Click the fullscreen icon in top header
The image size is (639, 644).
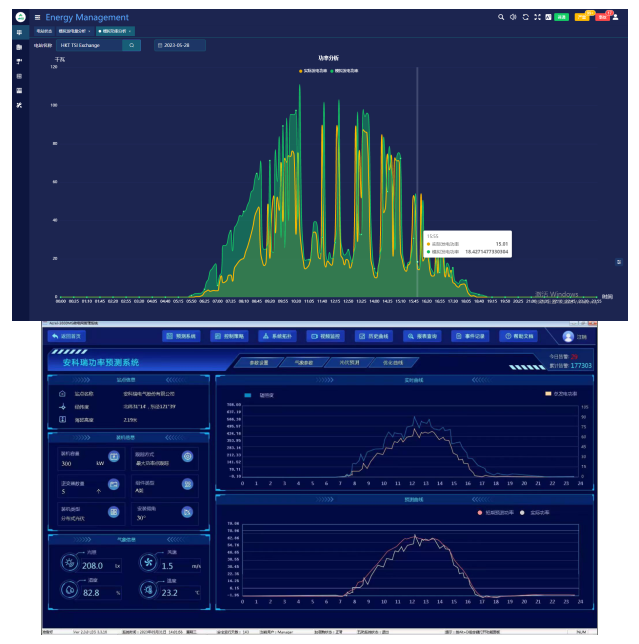tap(538, 17)
